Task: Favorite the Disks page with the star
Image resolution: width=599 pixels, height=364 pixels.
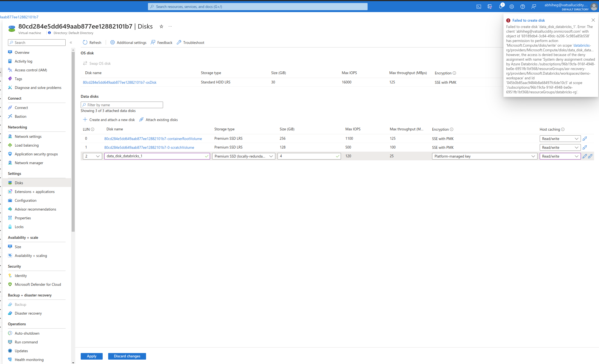Action: [161, 26]
